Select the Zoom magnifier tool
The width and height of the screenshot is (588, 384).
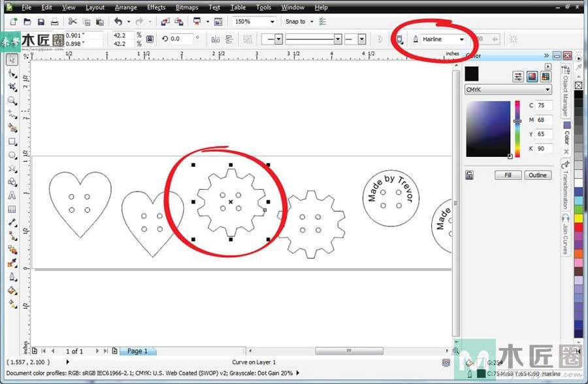[12, 100]
